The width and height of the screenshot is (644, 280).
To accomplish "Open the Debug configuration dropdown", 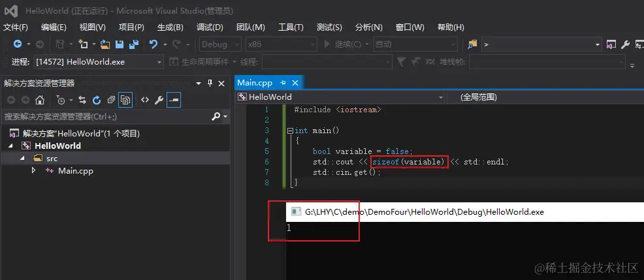I will click(220, 44).
